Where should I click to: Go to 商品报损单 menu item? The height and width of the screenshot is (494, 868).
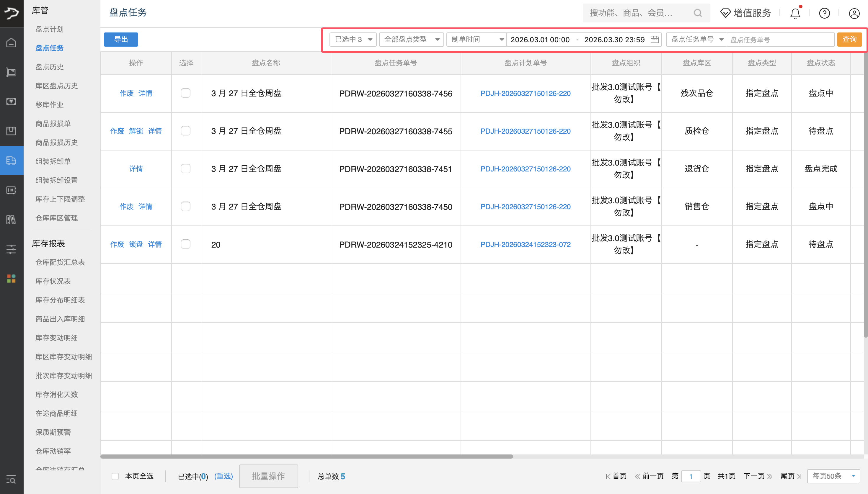coord(53,123)
